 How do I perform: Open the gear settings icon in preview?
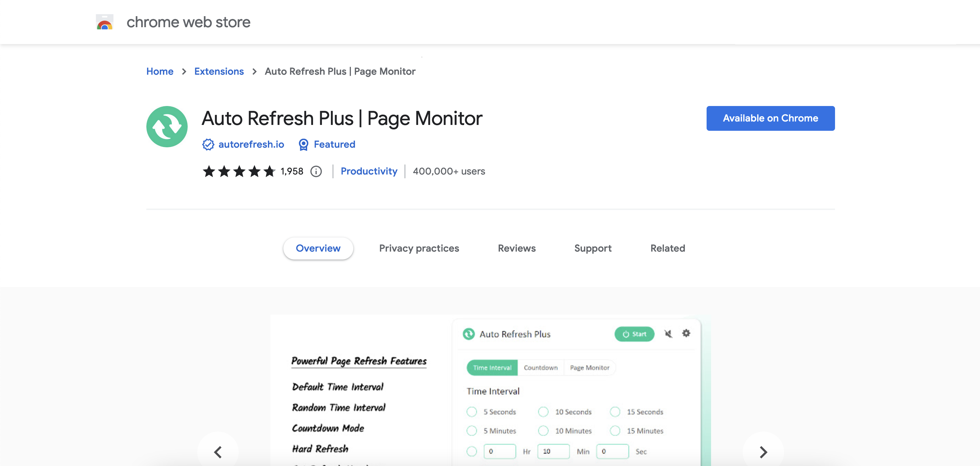point(686,333)
